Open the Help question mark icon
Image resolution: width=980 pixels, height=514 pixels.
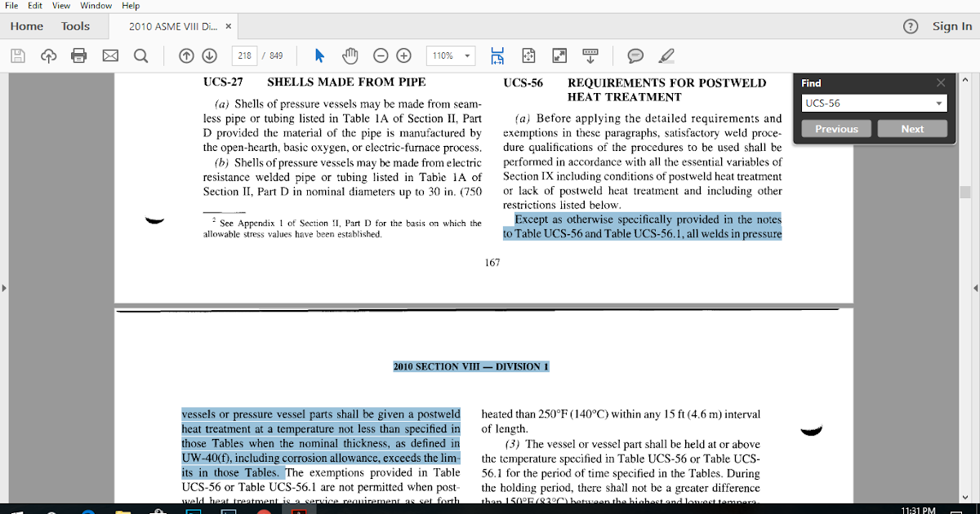pyautogui.click(x=911, y=26)
